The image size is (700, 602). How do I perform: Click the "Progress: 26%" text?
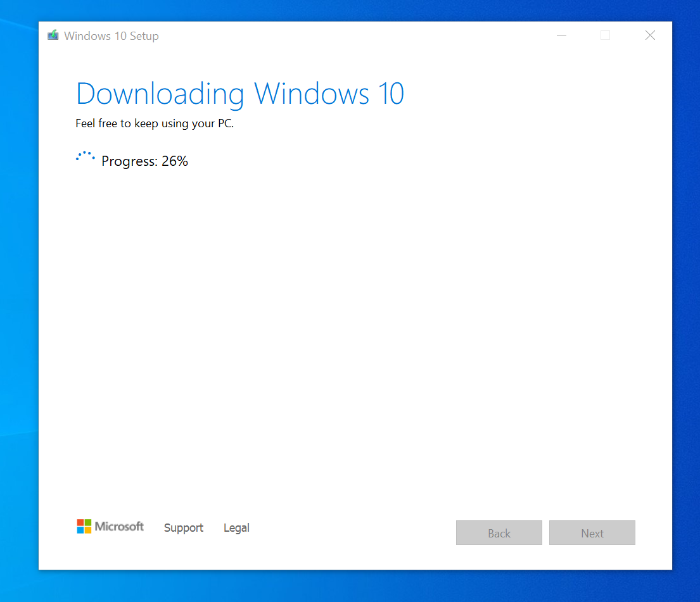click(x=144, y=161)
